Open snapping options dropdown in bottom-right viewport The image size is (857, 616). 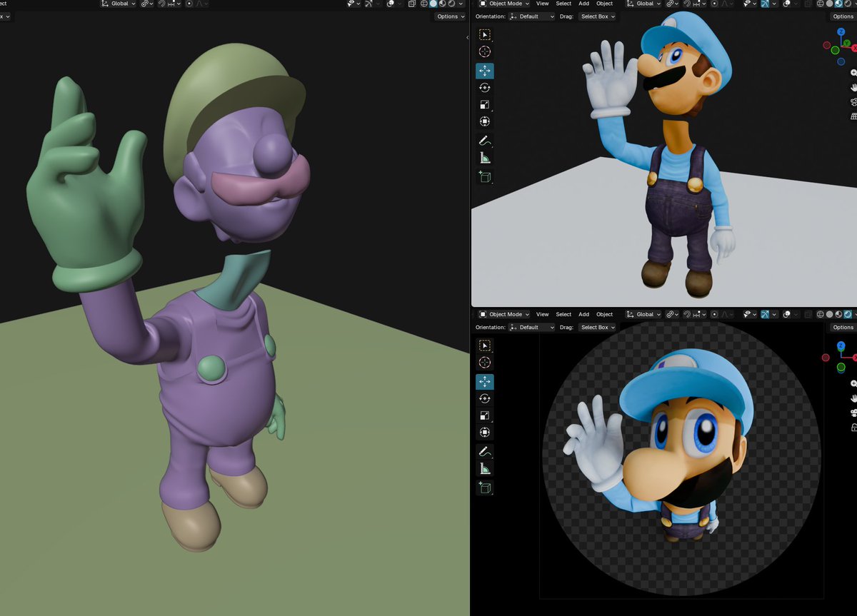point(701,314)
